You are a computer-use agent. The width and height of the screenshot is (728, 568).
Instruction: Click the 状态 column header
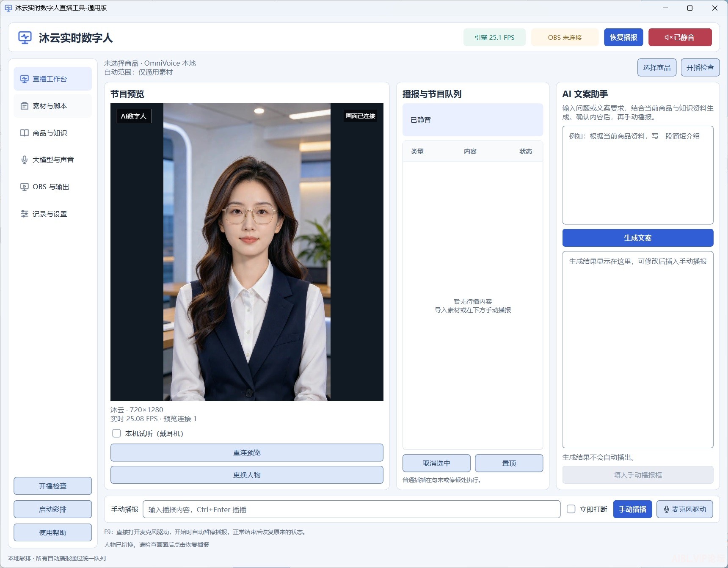pyautogui.click(x=526, y=151)
